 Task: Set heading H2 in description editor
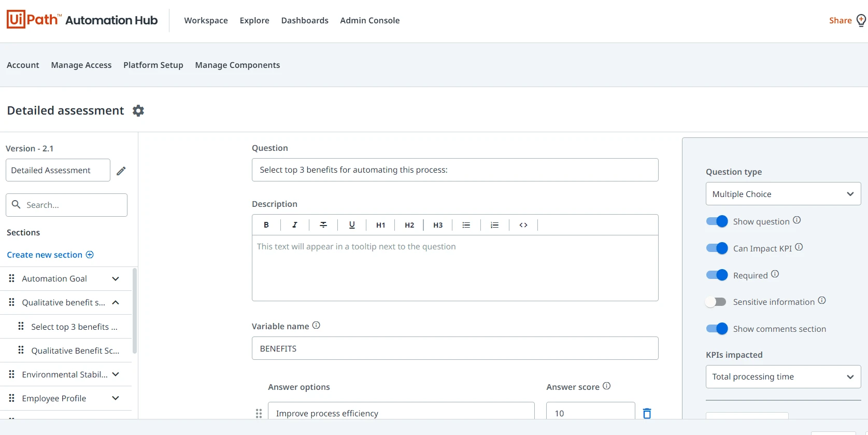(x=409, y=225)
